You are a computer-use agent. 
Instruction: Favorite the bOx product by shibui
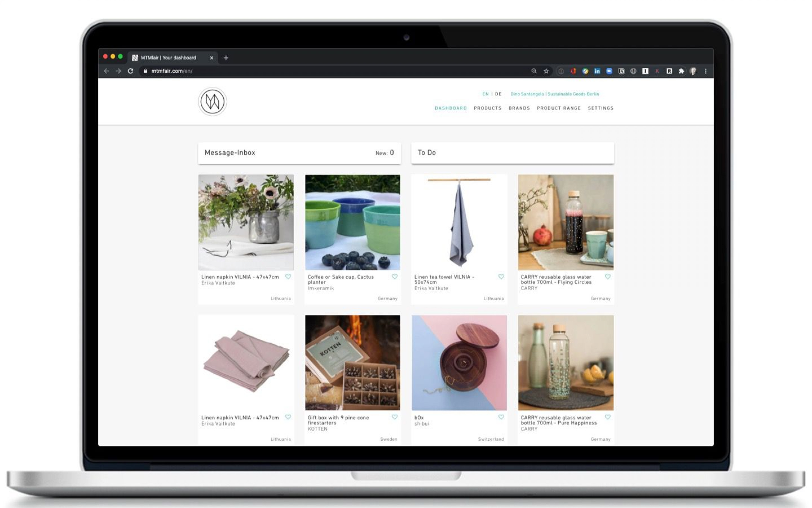501,417
